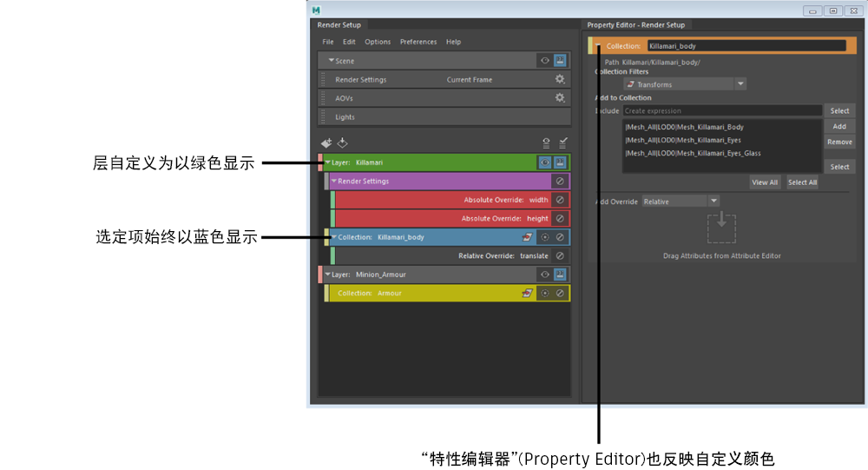Viewport: 868px width, 470px height.
Task: Click Collection name field Killamari_body
Action: 746,46
